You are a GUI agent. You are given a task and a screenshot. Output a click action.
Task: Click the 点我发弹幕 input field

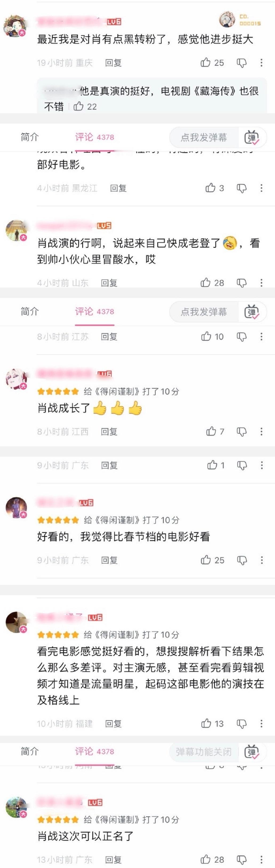point(204,137)
